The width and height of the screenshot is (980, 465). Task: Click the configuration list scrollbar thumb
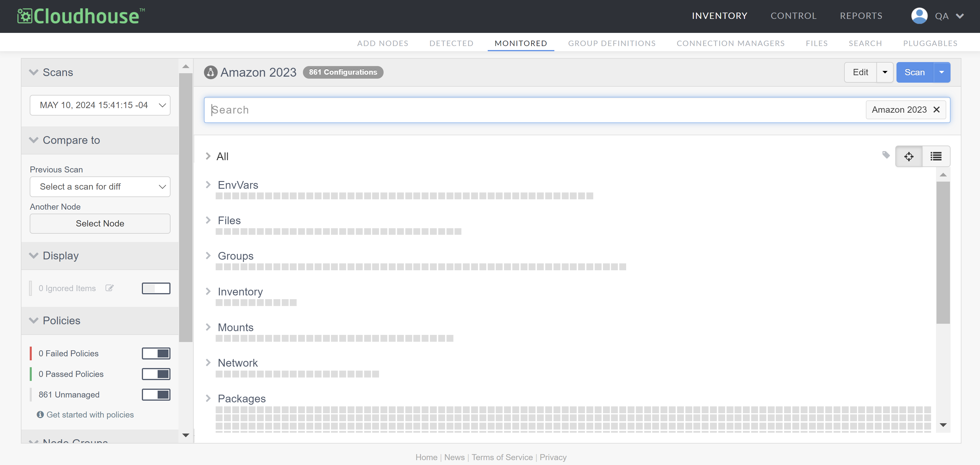943,253
